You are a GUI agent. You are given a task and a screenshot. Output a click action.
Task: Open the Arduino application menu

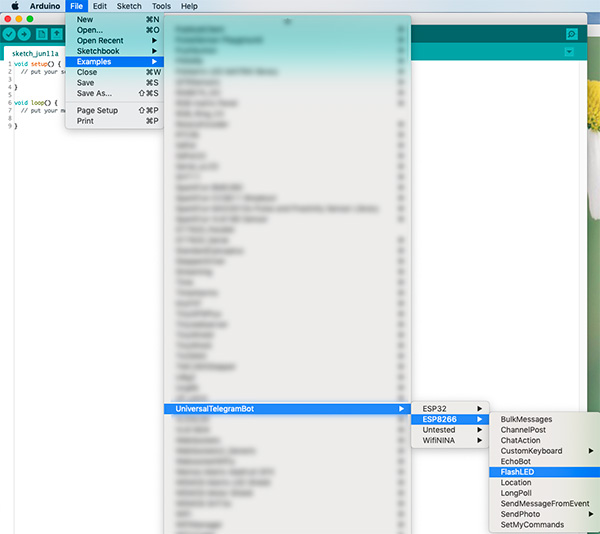coord(45,6)
